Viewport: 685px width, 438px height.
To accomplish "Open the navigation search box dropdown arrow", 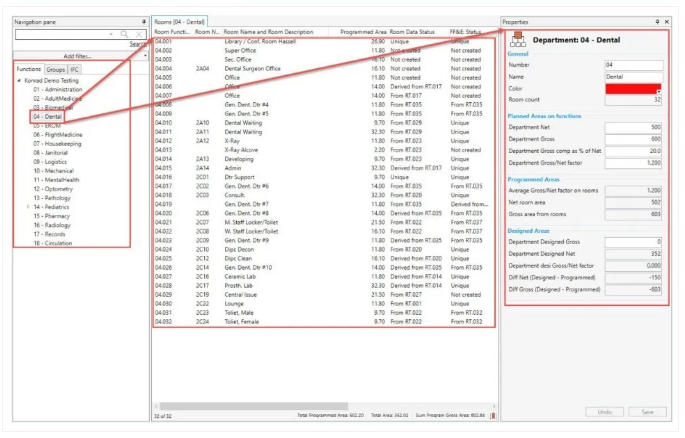I will (x=111, y=34).
